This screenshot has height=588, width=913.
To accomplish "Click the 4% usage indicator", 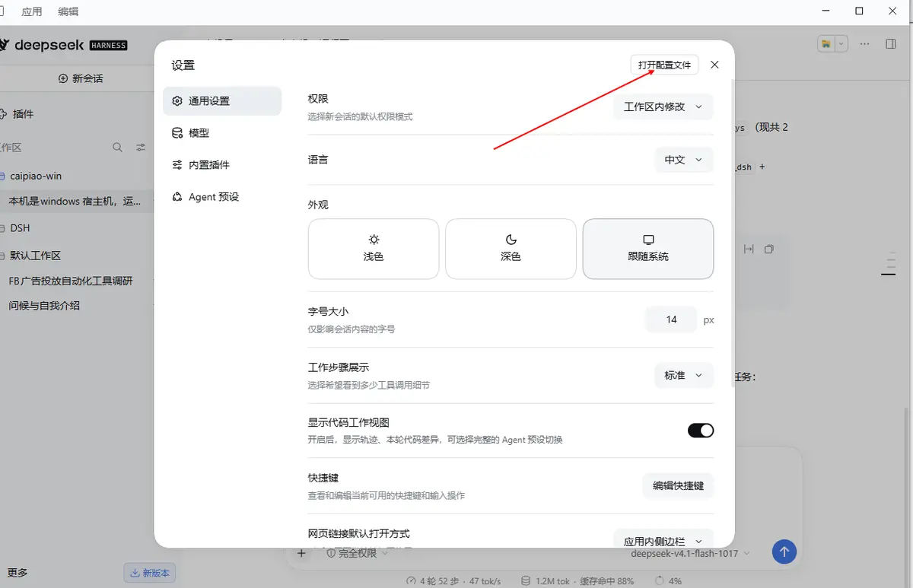I will point(668,580).
